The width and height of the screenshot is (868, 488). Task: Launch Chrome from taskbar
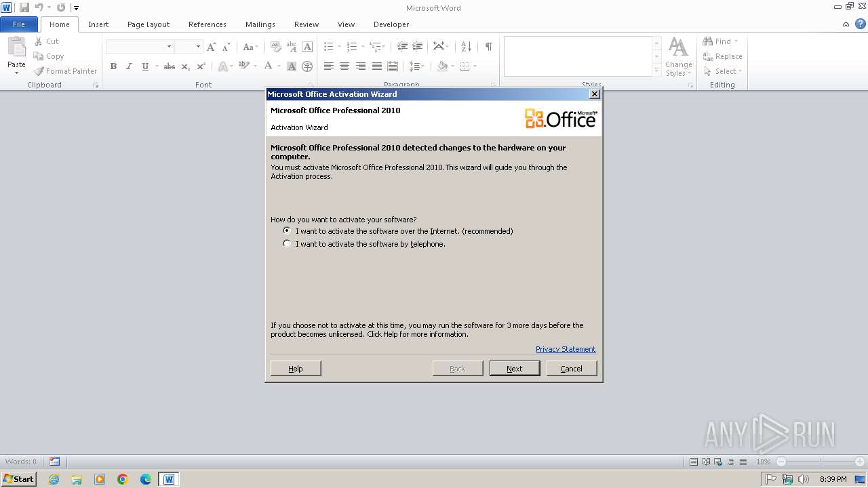[x=123, y=479]
